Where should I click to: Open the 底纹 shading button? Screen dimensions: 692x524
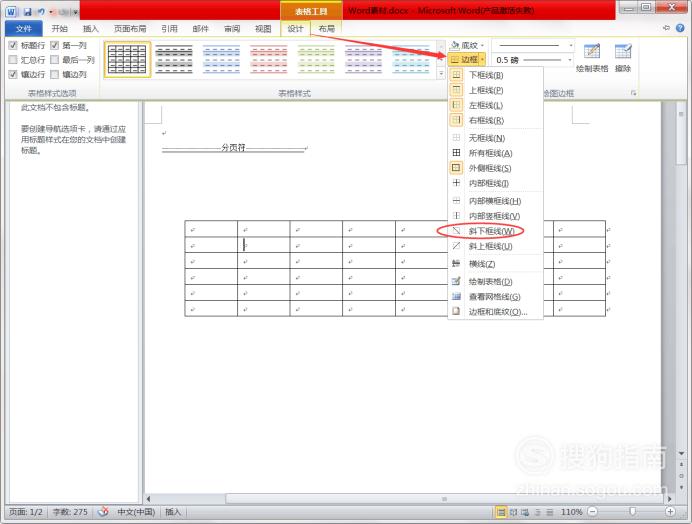(464, 45)
